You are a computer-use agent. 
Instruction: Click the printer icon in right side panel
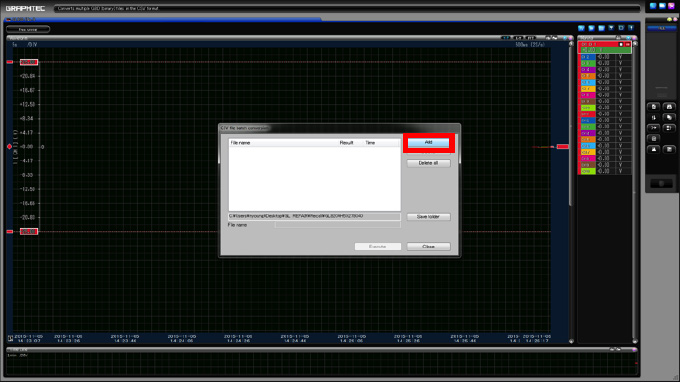tap(669, 107)
